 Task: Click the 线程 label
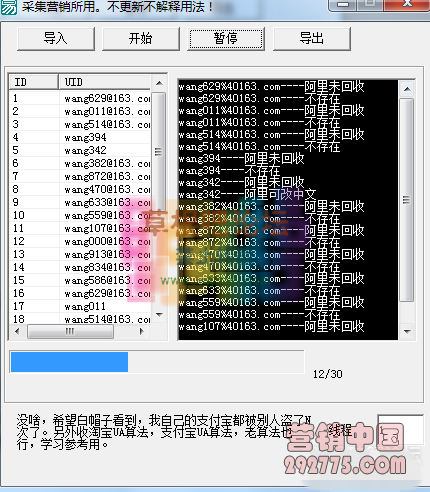click(340, 430)
